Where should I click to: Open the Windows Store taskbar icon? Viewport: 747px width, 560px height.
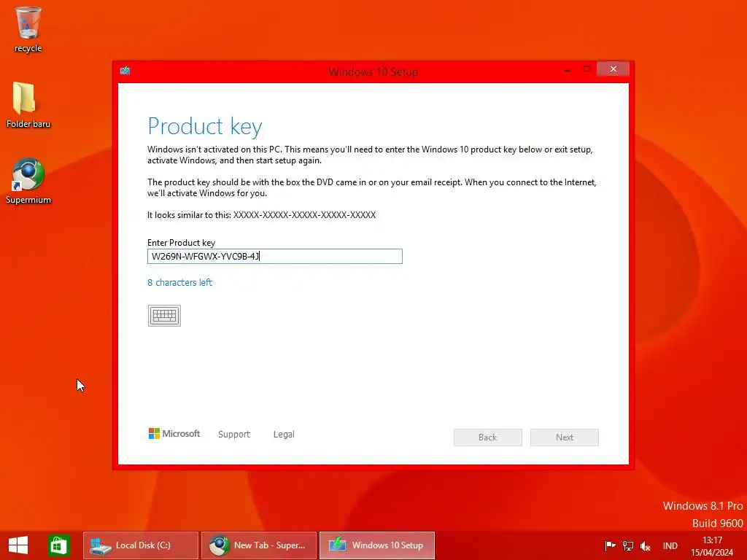tap(59, 545)
